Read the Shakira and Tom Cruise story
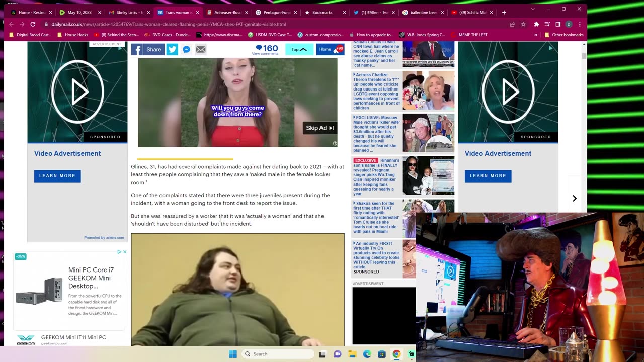644x362 pixels. (376, 217)
